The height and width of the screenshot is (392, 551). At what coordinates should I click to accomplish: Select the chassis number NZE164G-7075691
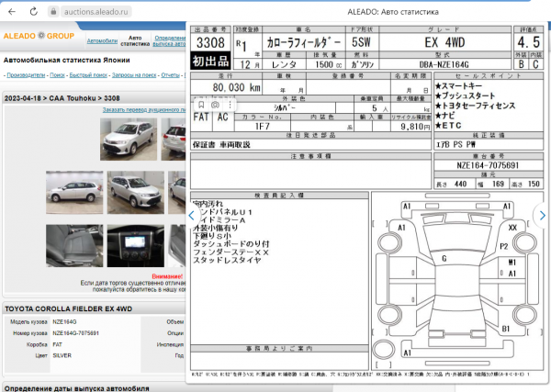click(76, 333)
